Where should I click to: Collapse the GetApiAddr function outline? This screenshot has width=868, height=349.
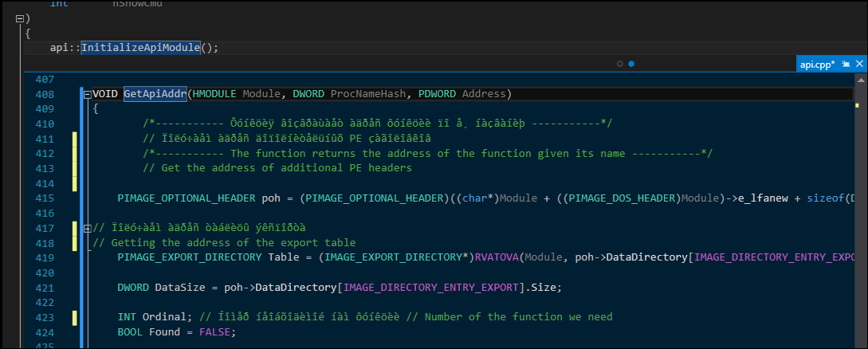(x=87, y=94)
